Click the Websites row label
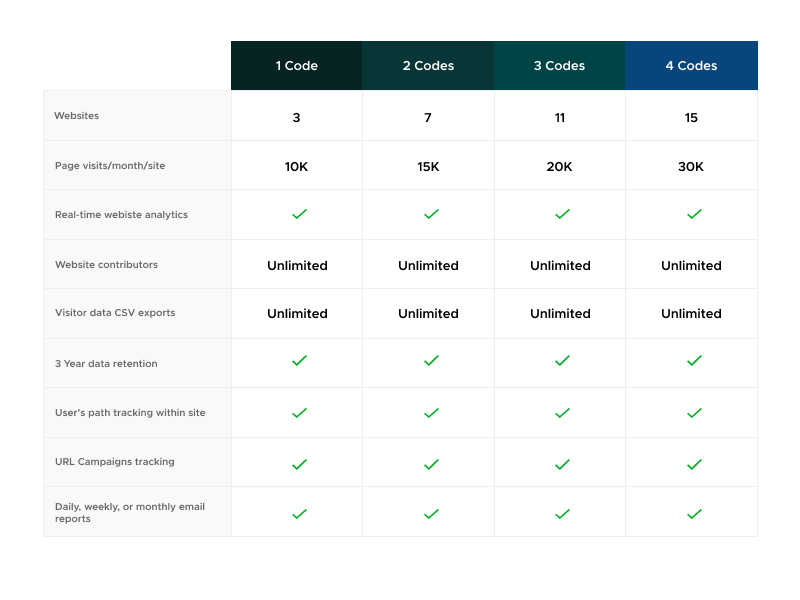This screenshot has width=800, height=600. coord(77,116)
